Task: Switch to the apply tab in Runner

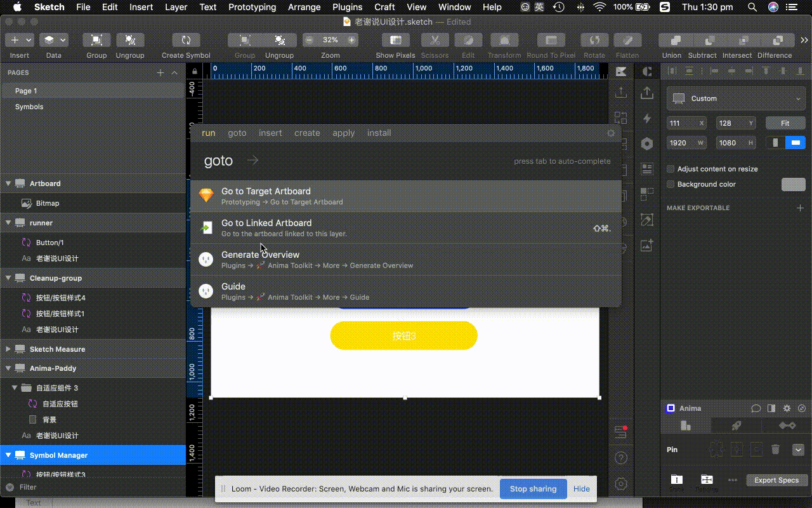Action: coord(344,133)
